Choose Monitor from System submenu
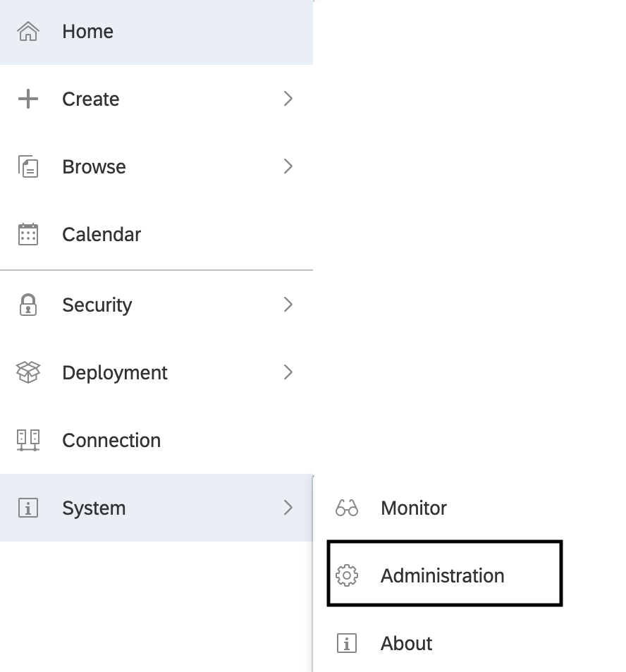 (x=414, y=508)
